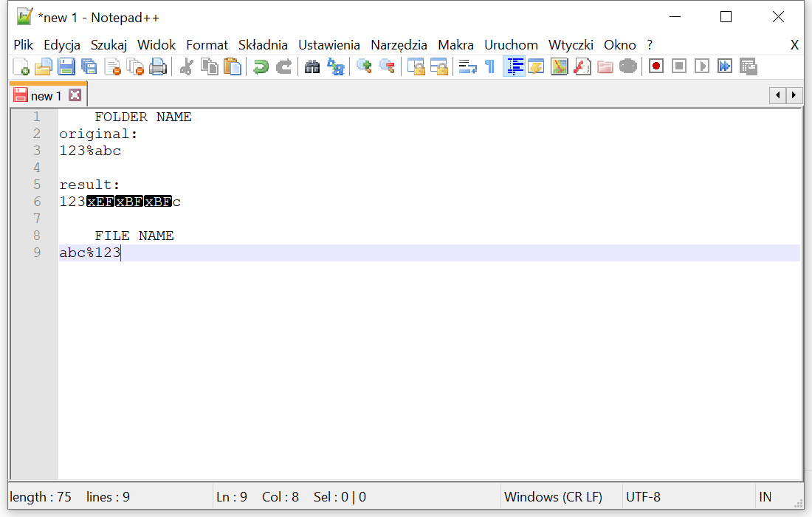Save the current file with floppy icon
The height and width of the screenshot is (517, 812).
66,66
